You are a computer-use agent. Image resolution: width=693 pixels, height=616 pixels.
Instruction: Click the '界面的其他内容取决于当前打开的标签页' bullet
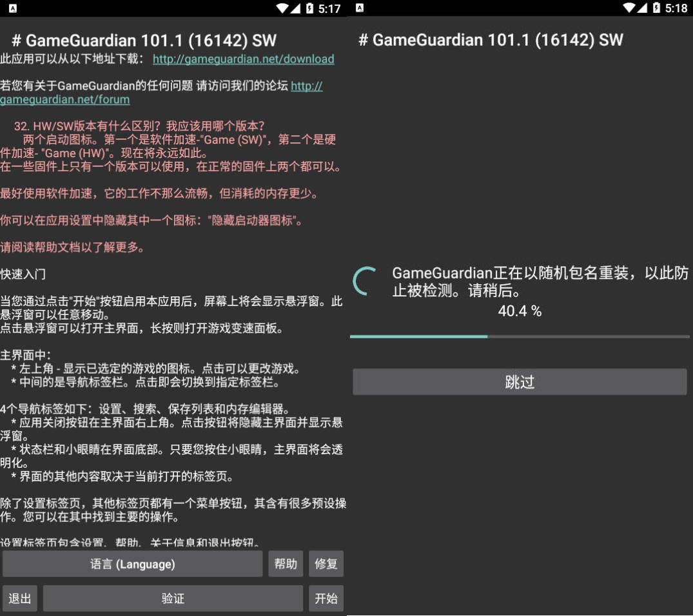pyautogui.click(x=122, y=476)
